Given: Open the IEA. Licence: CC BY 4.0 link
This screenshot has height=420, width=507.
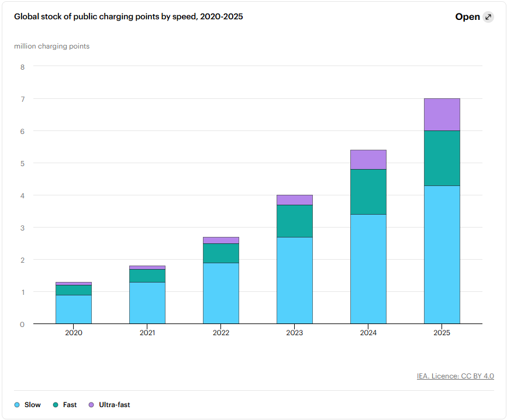Looking at the screenshot, I should coord(456,376).
